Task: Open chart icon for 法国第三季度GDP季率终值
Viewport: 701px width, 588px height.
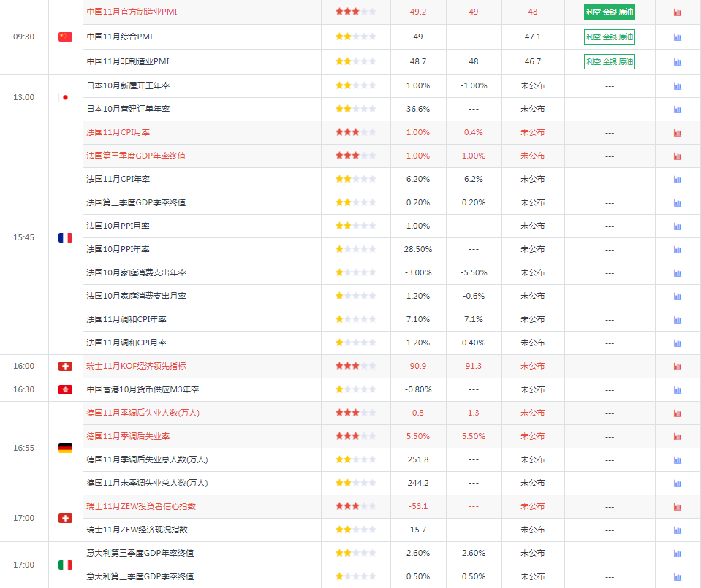Action: click(x=678, y=203)
